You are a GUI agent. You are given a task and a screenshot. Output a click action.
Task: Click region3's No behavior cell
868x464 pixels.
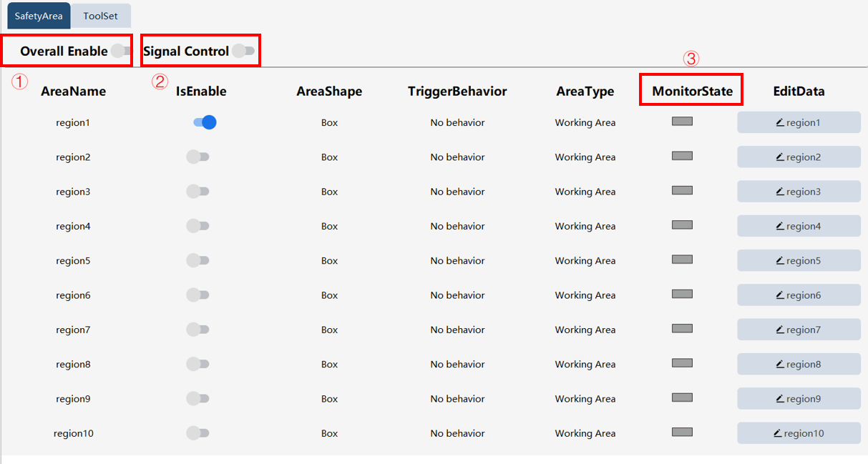click(x=457, y=191)
